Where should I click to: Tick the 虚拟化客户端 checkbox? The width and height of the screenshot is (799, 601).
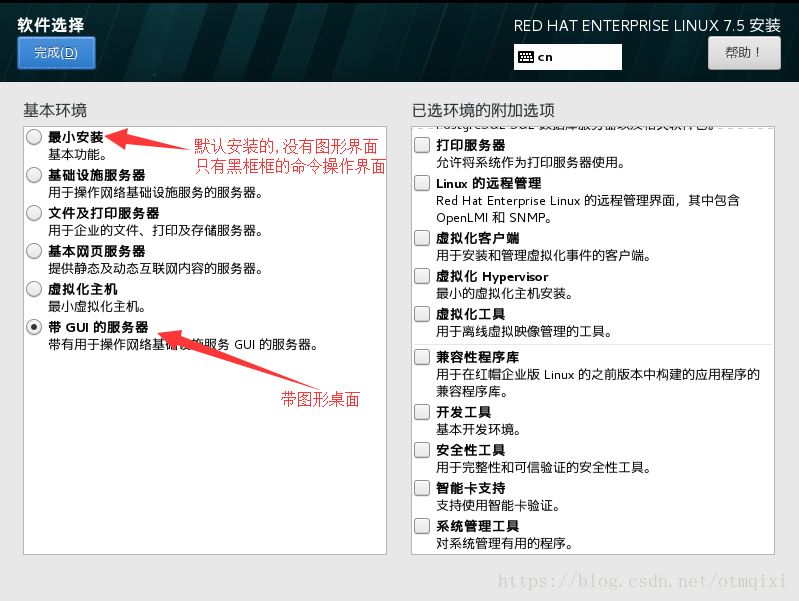click(x=422, y=238)
